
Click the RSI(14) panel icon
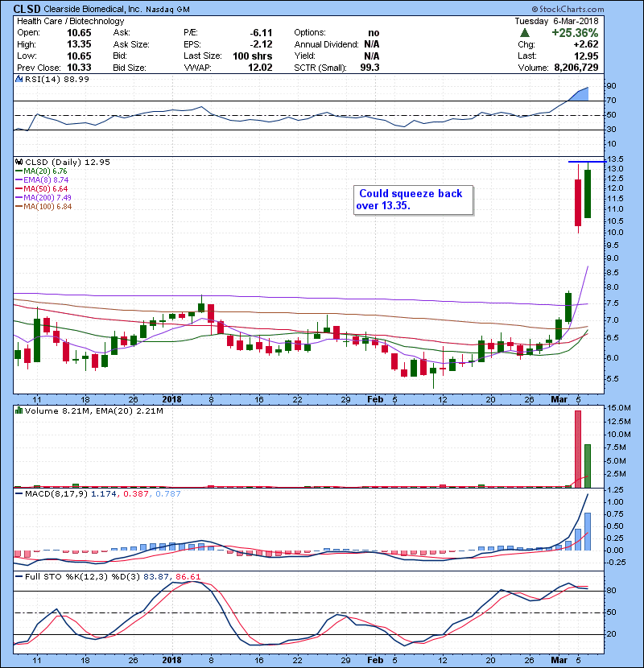click(19, 79)
